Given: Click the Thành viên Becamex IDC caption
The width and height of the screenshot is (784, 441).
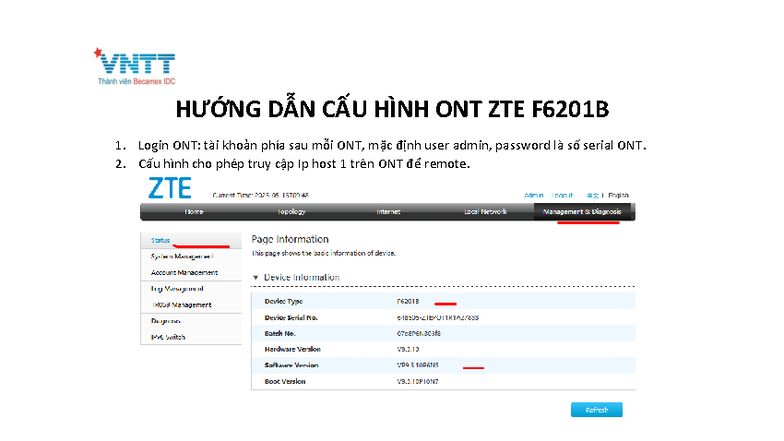Looking at the screenshot, I should (136, 82).
